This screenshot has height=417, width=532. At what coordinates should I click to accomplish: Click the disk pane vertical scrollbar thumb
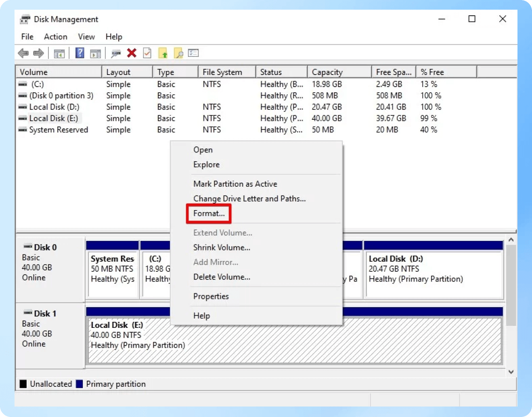(511, 285)
